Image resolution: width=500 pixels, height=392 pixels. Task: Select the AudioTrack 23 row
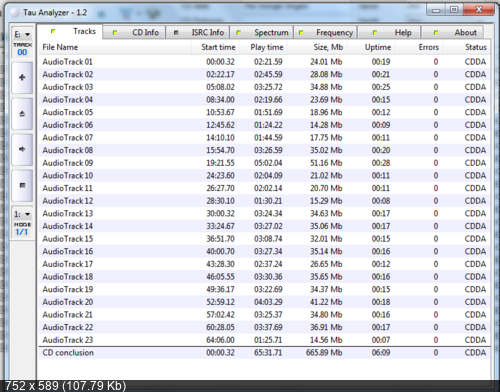[x=264, y=340]
